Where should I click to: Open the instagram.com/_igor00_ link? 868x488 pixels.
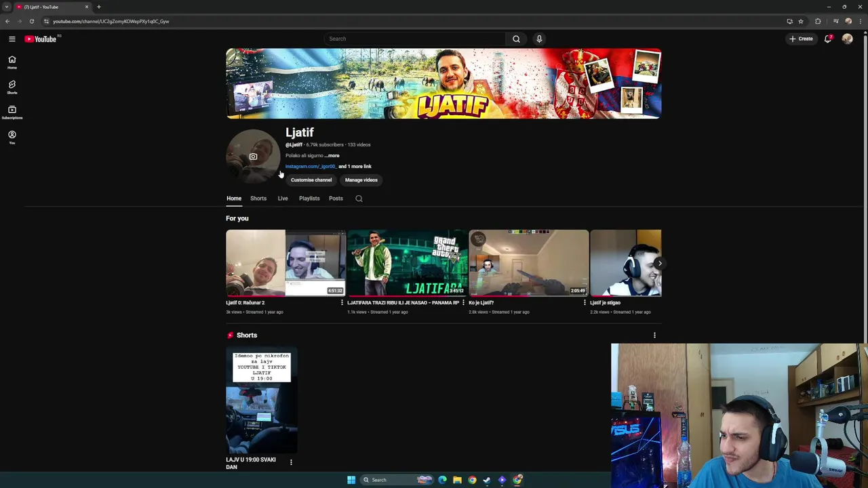311,167
